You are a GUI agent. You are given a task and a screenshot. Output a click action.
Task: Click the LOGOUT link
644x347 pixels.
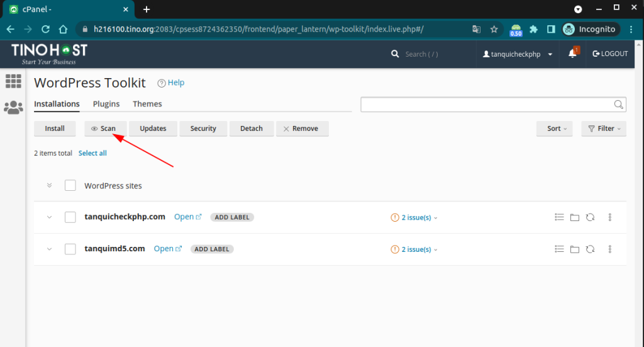click(610, 54)
